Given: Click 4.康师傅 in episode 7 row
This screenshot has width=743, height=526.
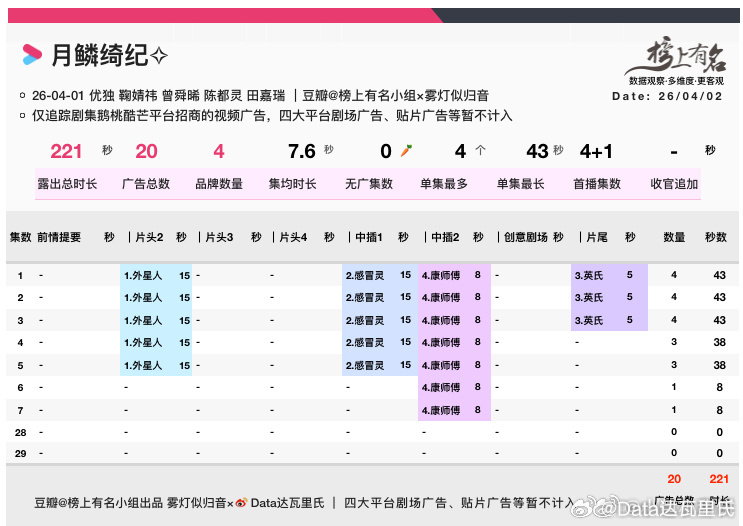Looking at the screenshot, I should (441, 410).
